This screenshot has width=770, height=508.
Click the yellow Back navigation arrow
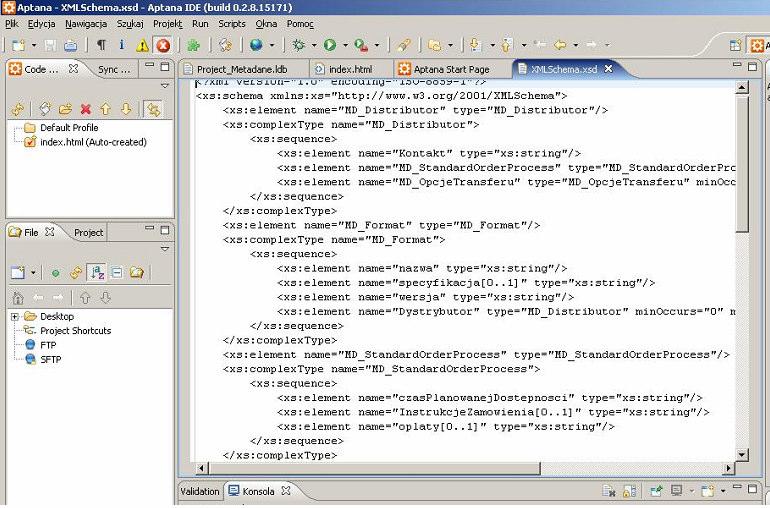point(559,45)
